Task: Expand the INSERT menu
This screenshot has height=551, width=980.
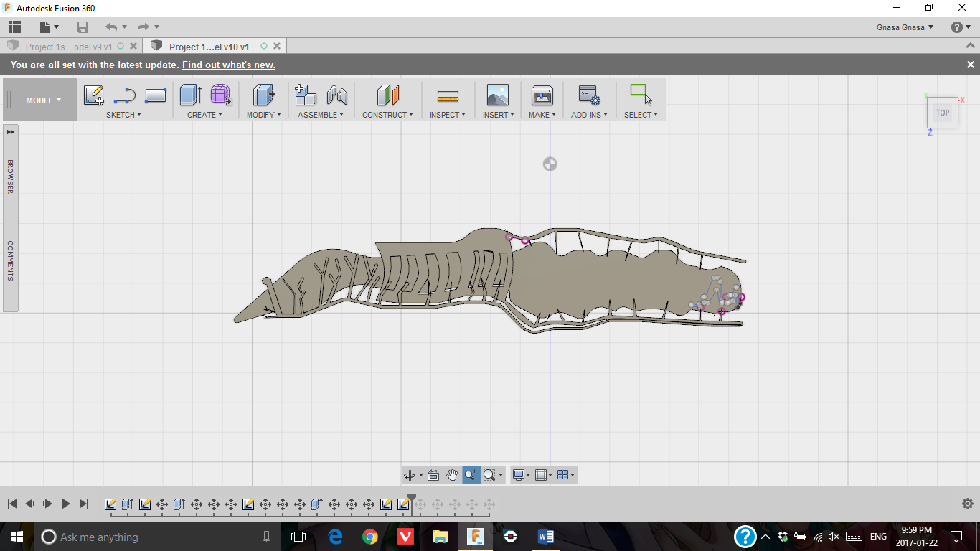Action: coord(498,115)
